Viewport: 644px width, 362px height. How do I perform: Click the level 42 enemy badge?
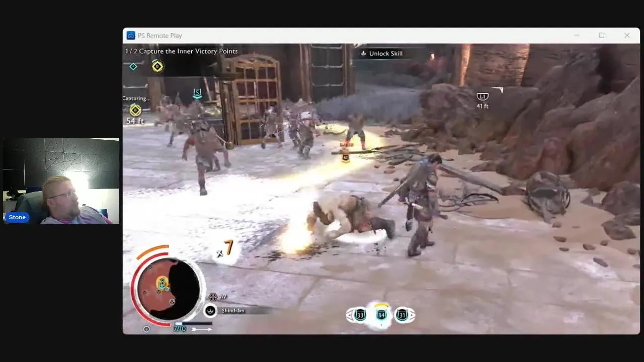tap(346, 157)
